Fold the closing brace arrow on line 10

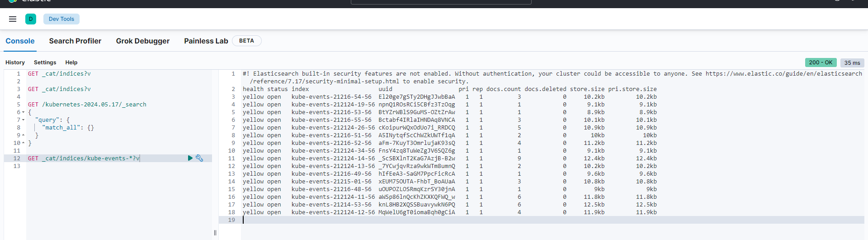pos(23,143)
